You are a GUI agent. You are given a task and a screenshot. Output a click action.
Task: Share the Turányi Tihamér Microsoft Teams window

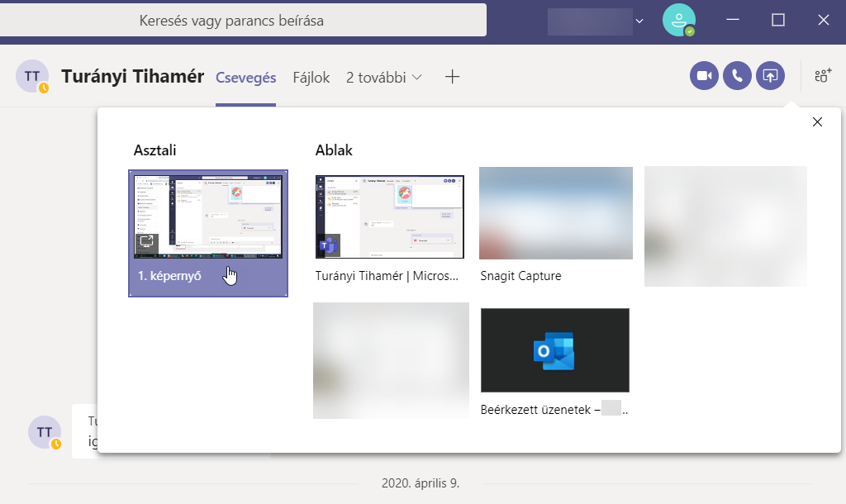point(389,217)
